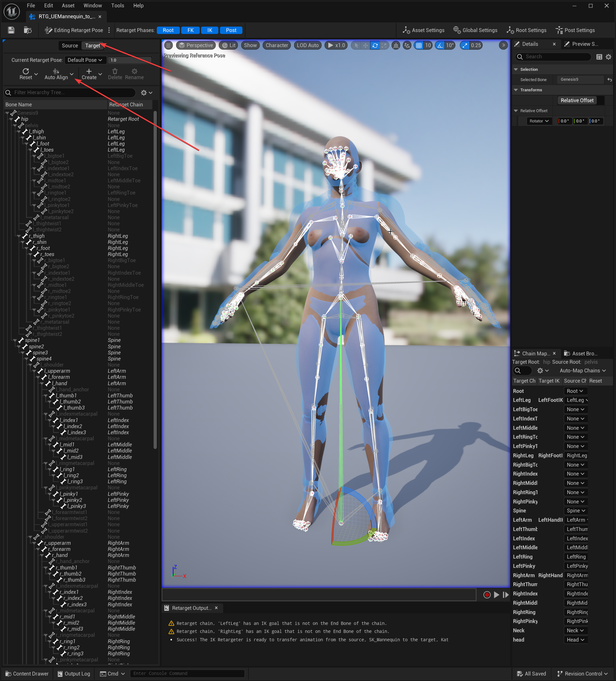
Task: Save the retargeter asset with floppy icon
Action: (11, 30)
